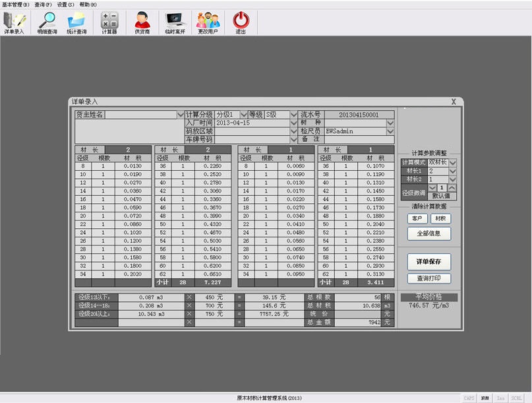This screenshot has height=403, width=532.
Task: Decrease 径级微调 with the down arrow
Action: pos(433,188)
